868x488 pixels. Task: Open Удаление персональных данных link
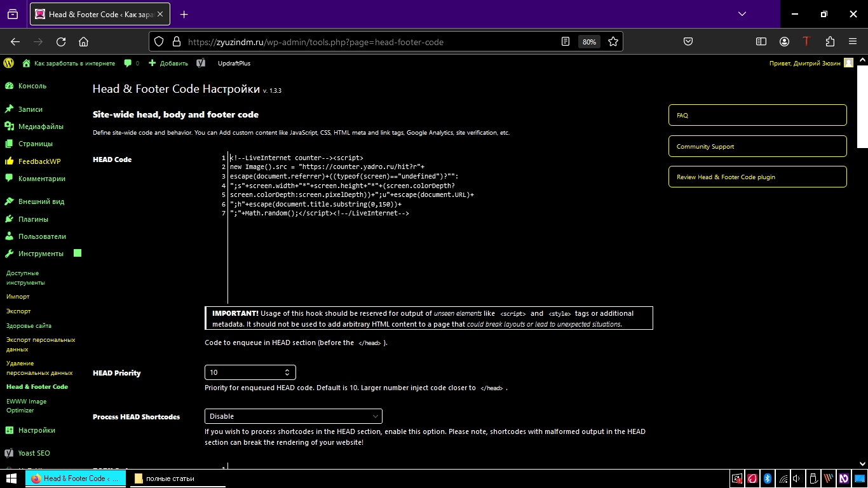click(39, 368)
